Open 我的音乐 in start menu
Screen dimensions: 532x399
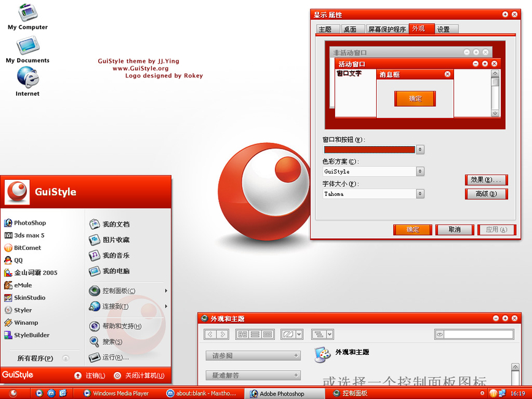109,255
